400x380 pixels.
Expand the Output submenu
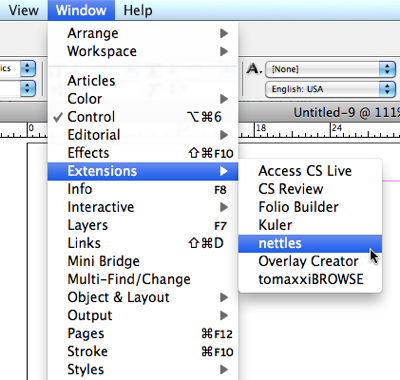[143, 315]
